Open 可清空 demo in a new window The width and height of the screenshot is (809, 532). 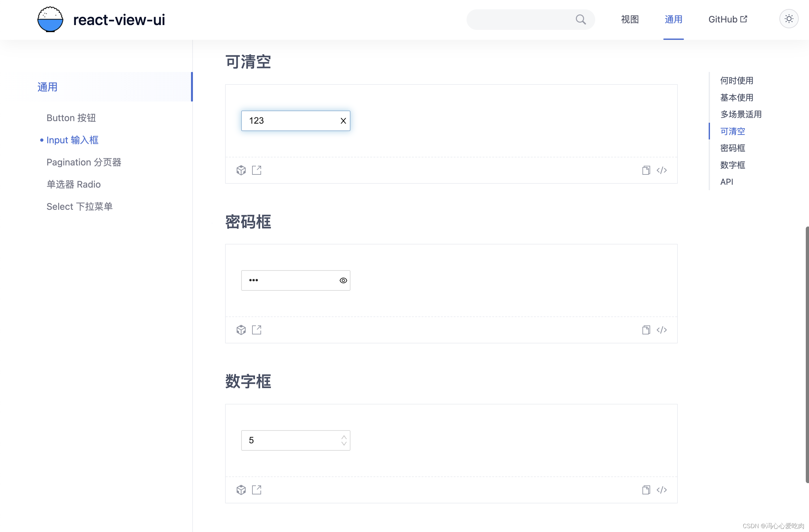coord(257,170)
